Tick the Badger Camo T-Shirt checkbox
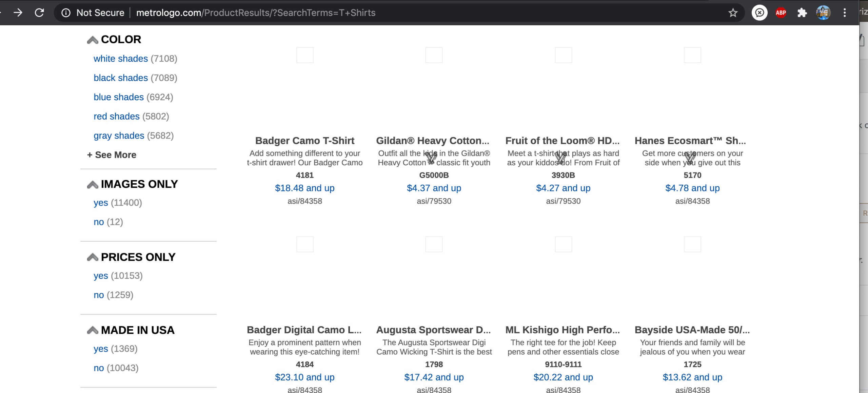The width and height of the screenshot is (868, 393). (305, 55)
